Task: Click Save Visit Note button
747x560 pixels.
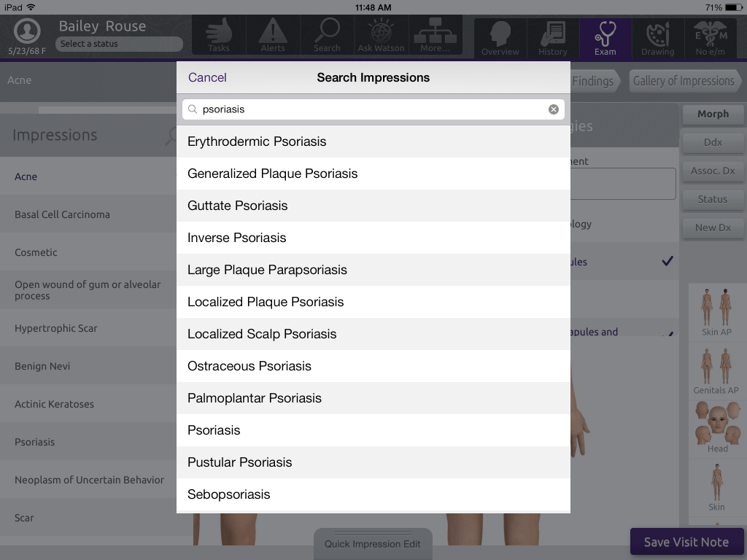Action: (x=686, y=542)
